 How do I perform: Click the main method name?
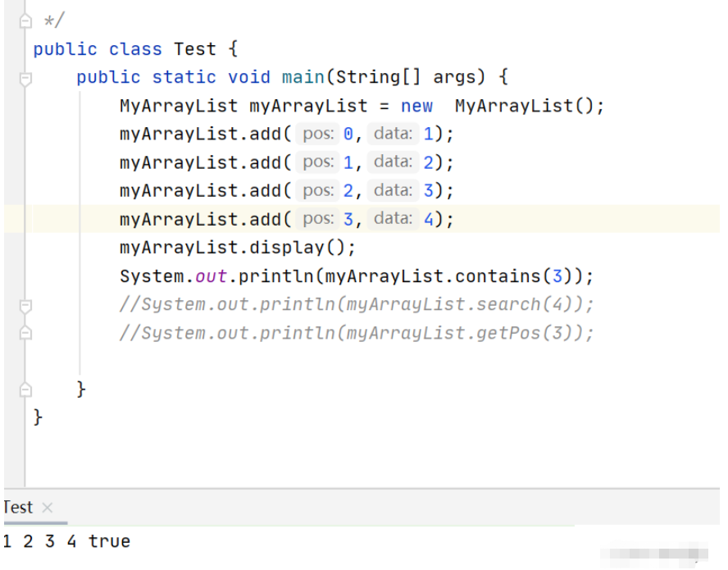(303, 77)
